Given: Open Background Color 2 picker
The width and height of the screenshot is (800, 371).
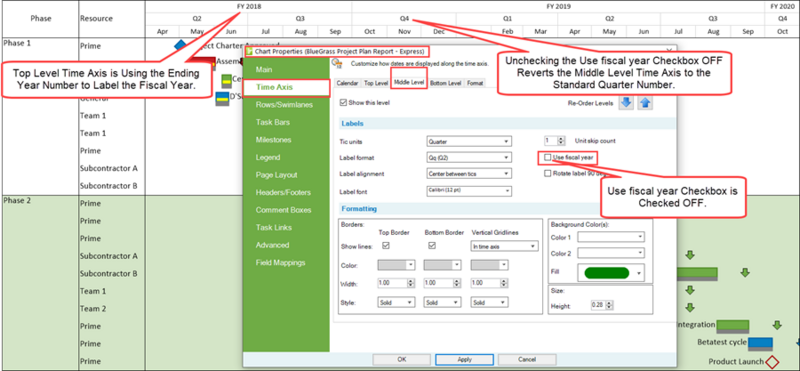Looking at the screenshot, I should [611, 253].
